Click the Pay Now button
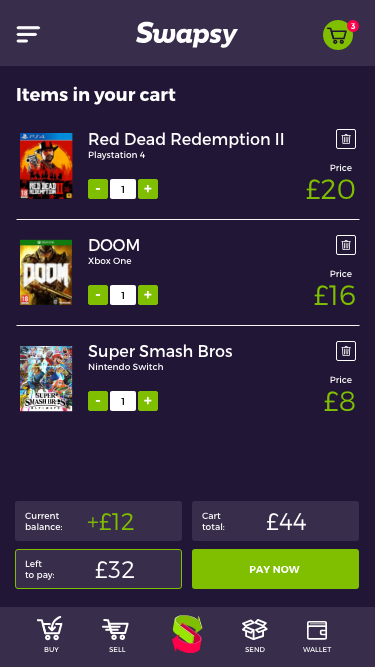This screenshot has width=375, height=667. (276, 569)
